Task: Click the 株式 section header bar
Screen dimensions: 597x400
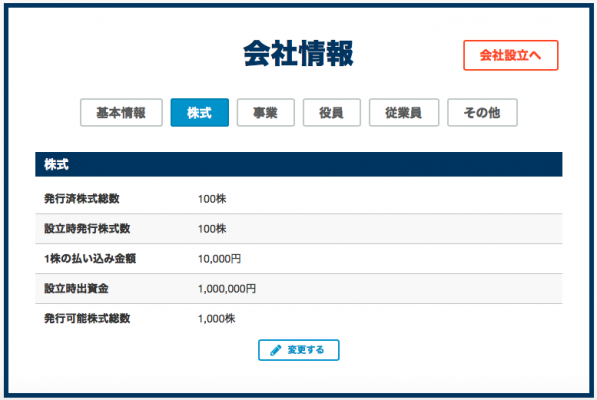Action: [x=298, y=164]
